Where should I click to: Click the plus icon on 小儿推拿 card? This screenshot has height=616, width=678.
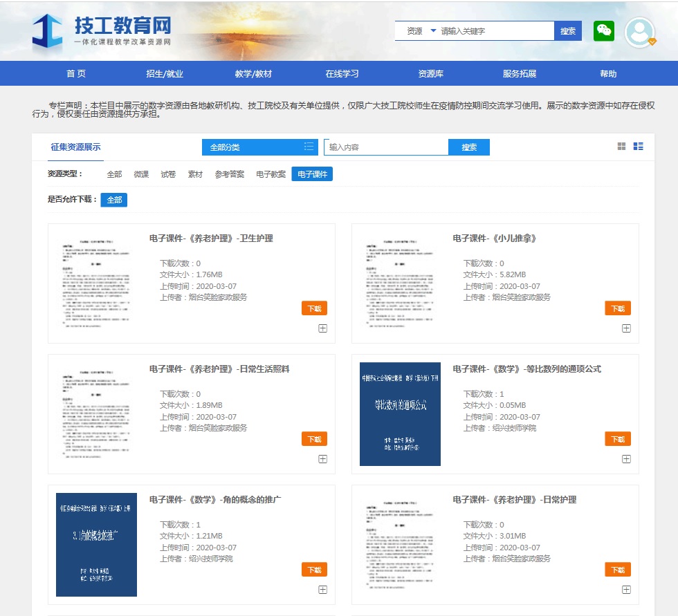point(627,328)
